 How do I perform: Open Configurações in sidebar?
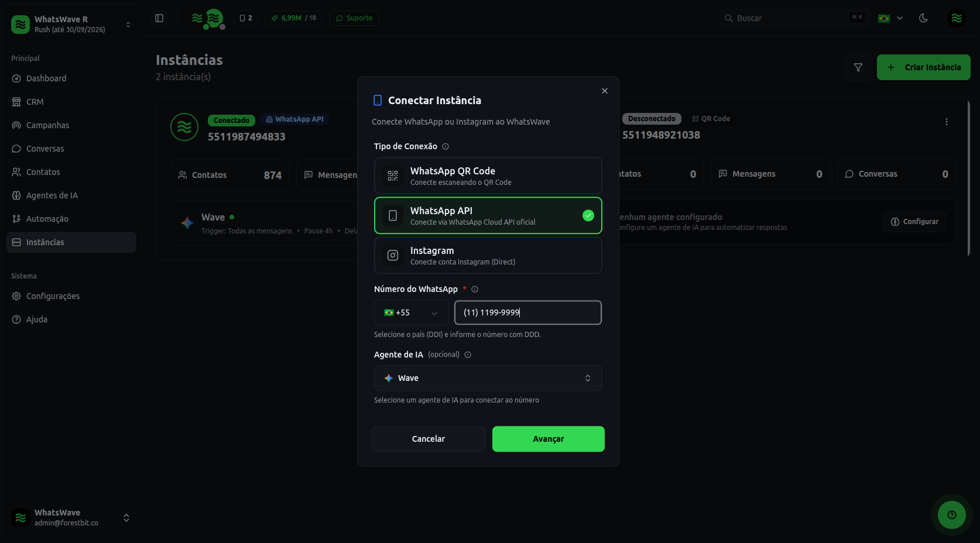(71, 296)
